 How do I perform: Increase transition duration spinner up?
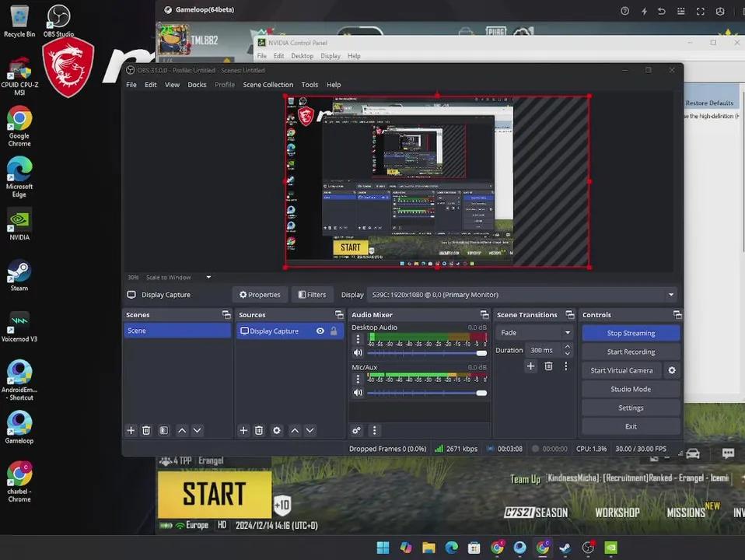click(567, 347)
